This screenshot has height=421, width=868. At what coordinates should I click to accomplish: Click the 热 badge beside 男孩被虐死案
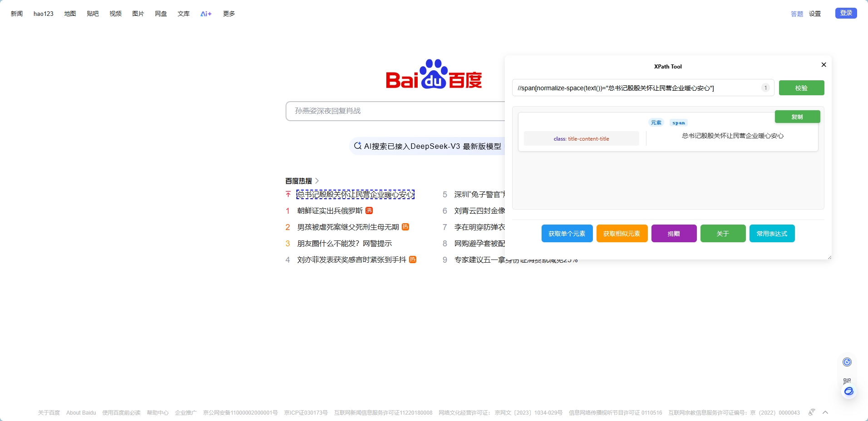405,227
